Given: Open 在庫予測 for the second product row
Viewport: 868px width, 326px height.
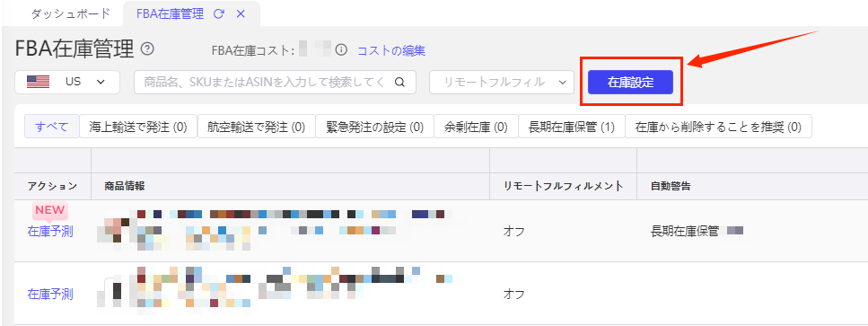Looking at the screenshot, I should tap(50, 294).
